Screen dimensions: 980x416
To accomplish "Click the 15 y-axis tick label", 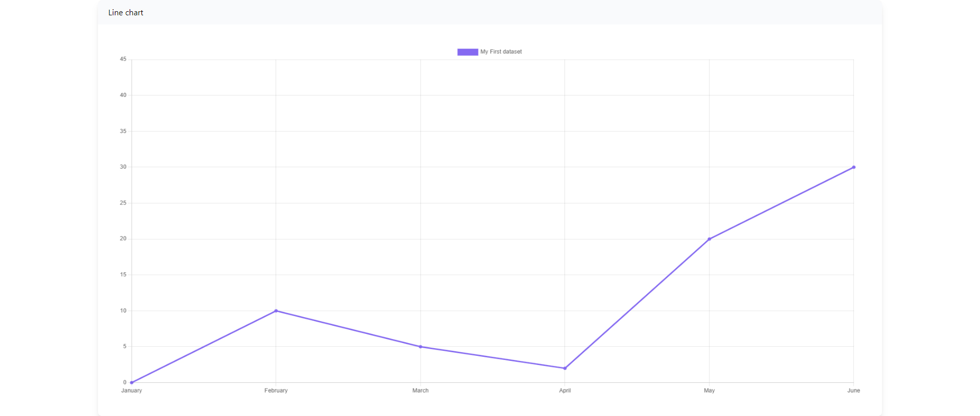I will [x=123, y=274].
